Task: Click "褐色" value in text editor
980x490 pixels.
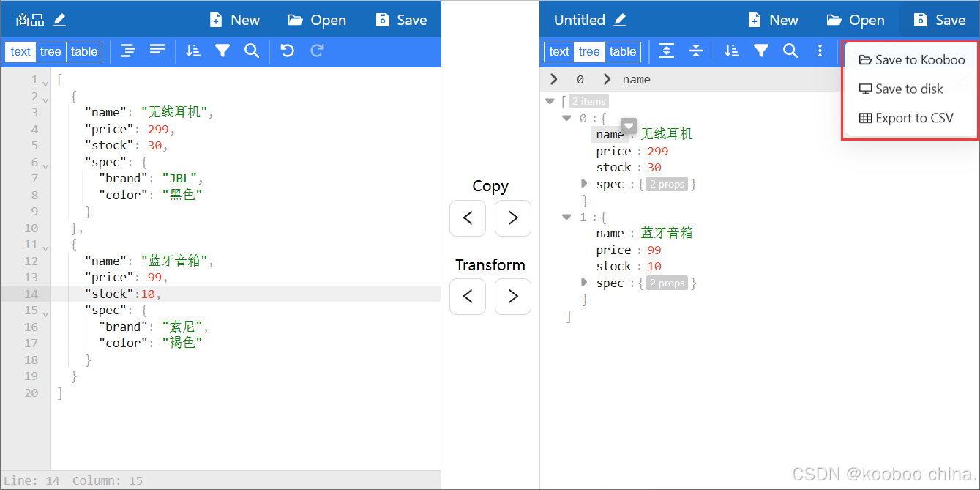Action: pyautogui.click(x=182, y=343)
